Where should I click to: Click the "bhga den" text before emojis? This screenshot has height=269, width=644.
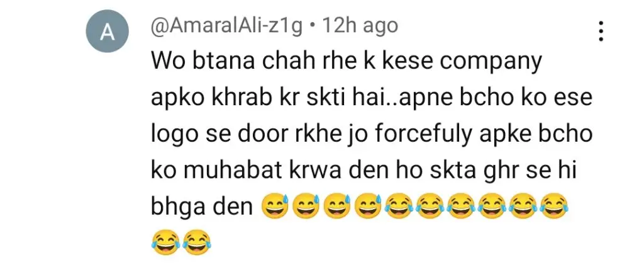coord(202,207)
